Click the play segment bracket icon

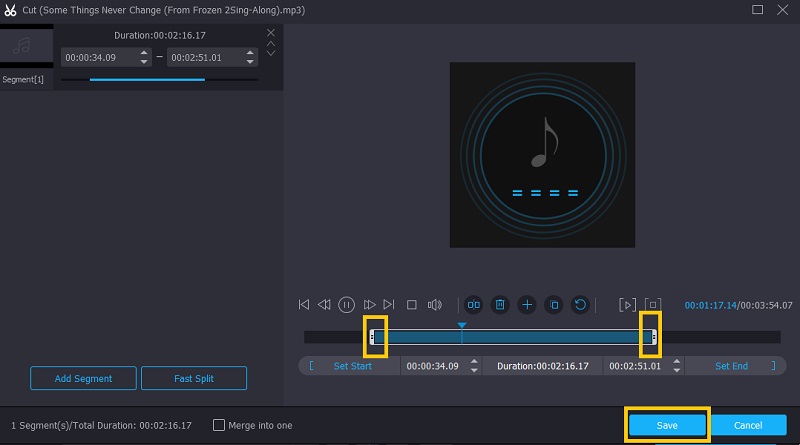(x=627, y=304)
